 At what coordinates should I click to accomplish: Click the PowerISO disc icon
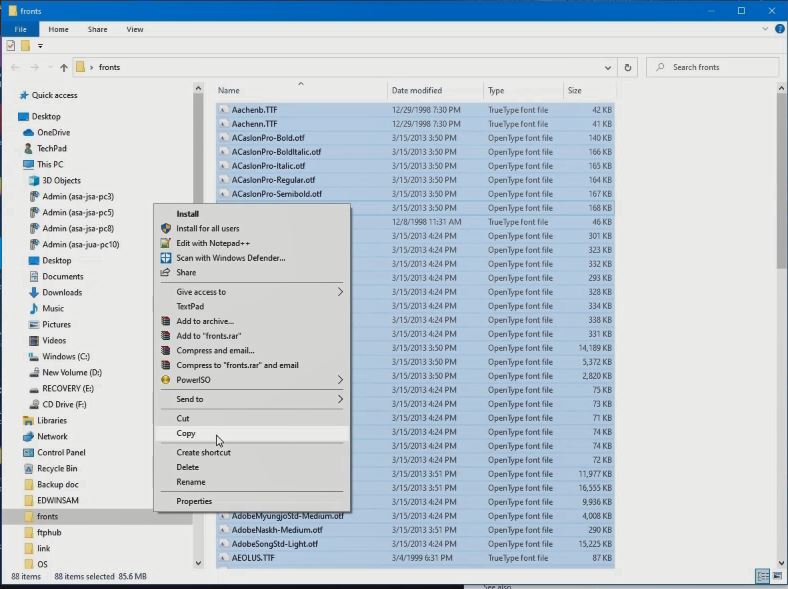(166, 380)
